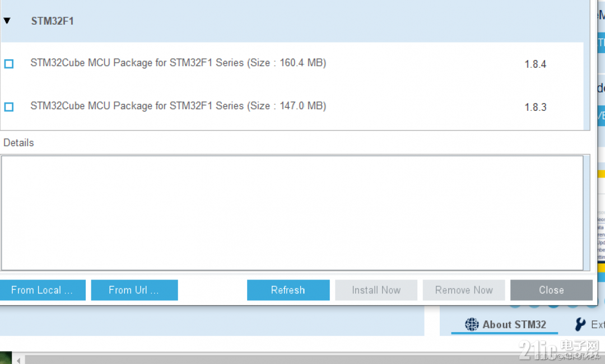Open the From Local package installer
The image size is (605, 364).
point(43,290)
